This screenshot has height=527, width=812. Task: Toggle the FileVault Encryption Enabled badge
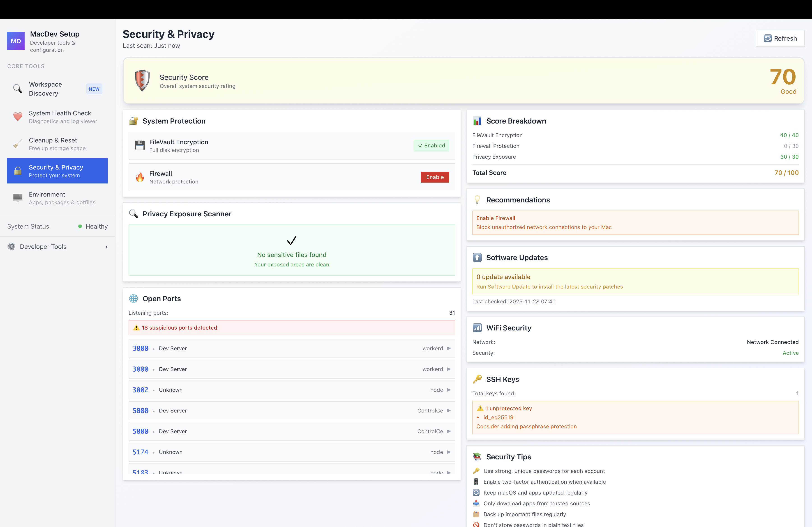tap(431, 146)
